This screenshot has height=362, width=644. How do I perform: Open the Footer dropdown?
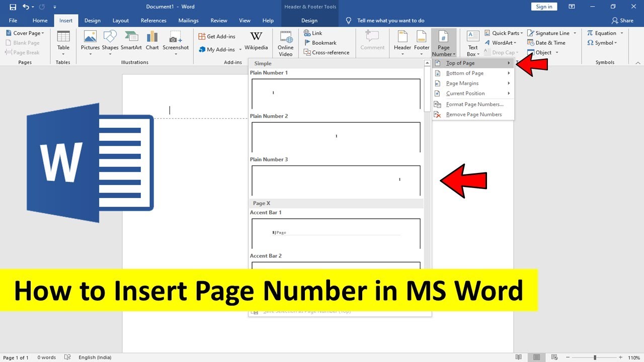[x=422, y=43]
